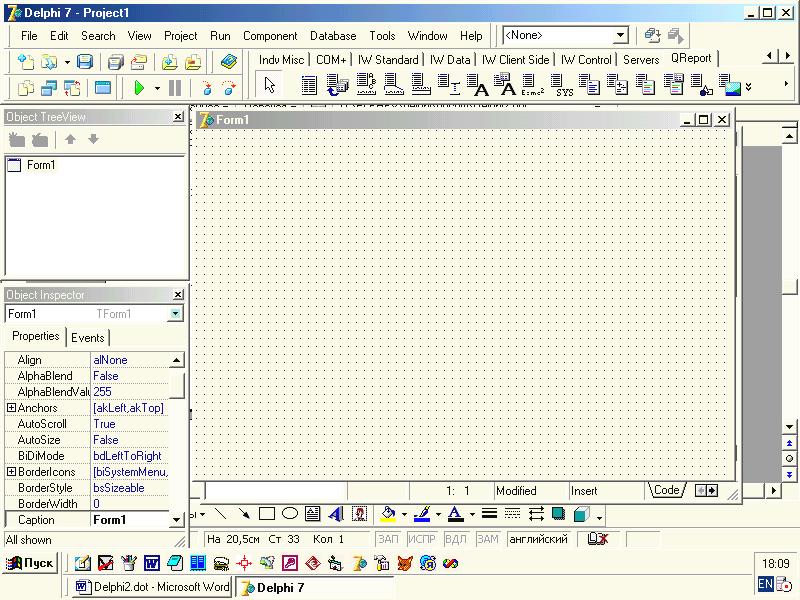Click the Save All toolbar icon
The image size is (800, 600).
tap(116, 62)
